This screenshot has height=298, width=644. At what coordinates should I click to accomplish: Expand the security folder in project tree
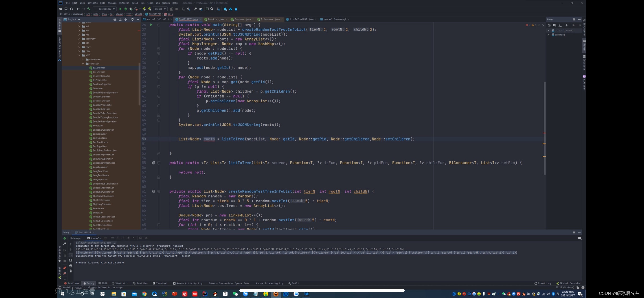tap(79, 39)
